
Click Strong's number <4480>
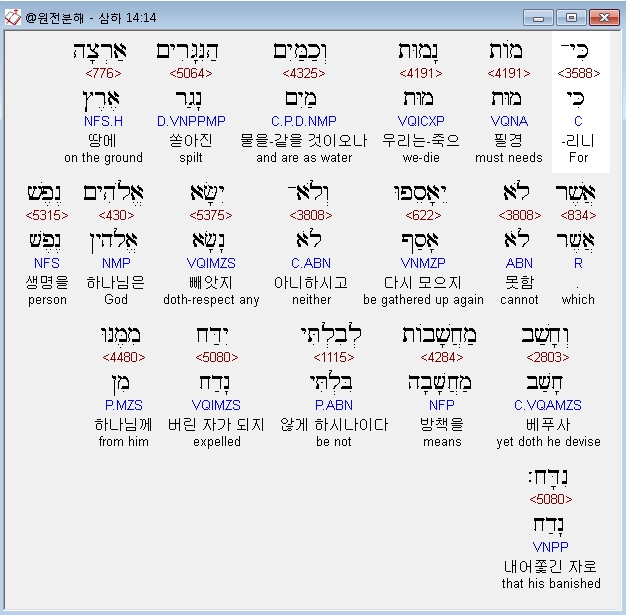coord(124,357)
